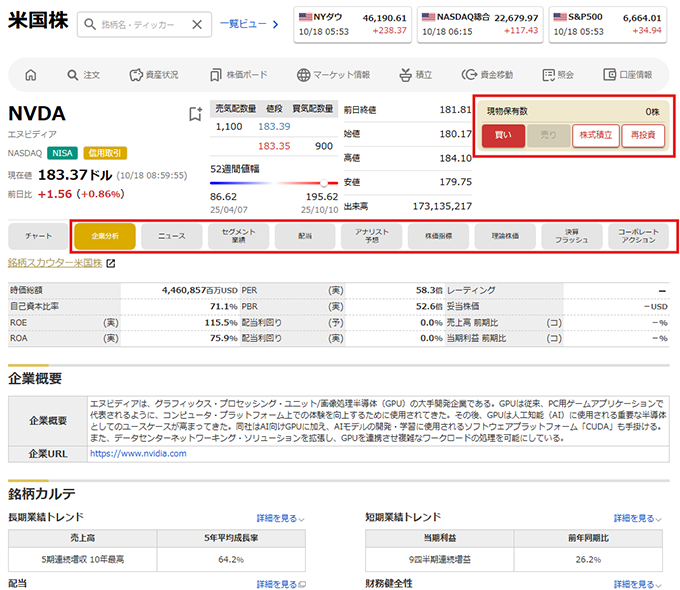The height and width of the screenshot is (590, 680).
Task: Bookmark NVDA with the add-to-watchlist icon
Action: pyautogui.click(x=195, y=115)
